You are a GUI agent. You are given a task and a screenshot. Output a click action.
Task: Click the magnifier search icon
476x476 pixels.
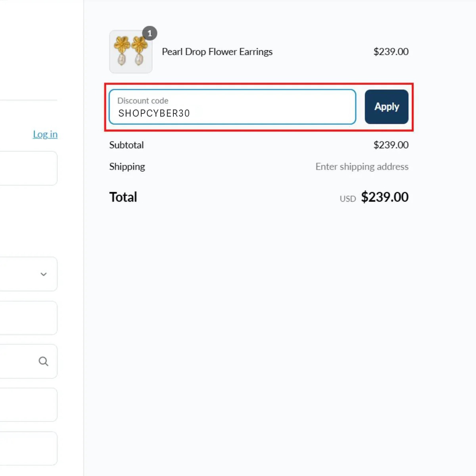[x=43, y=361]
